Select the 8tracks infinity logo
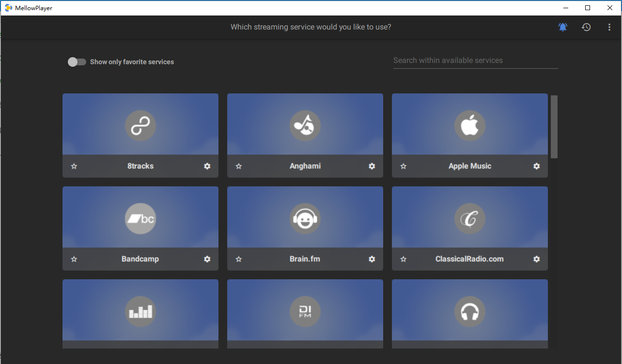Image resolution: width=622 pixels, height=364 pixels. pos(140,126)
